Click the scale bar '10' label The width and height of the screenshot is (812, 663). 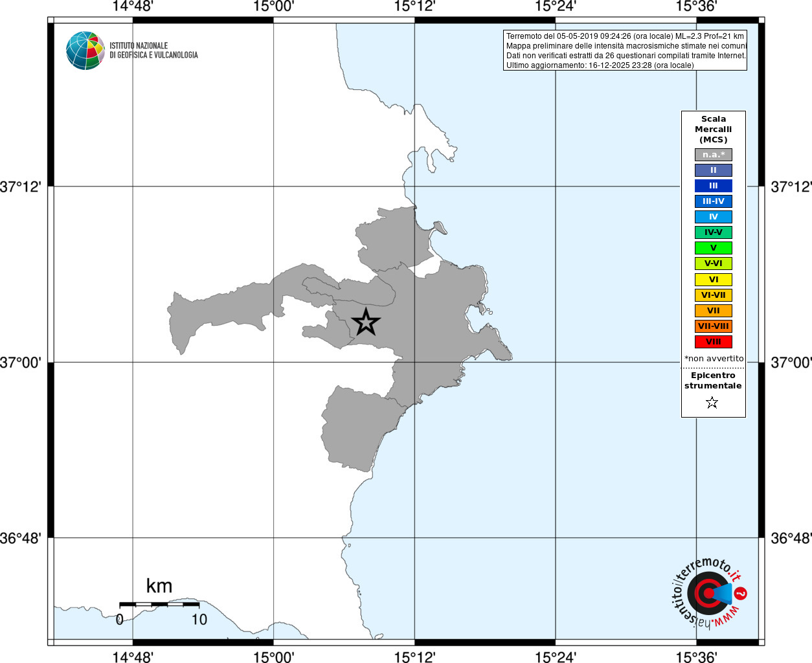(x=199, y=620)
